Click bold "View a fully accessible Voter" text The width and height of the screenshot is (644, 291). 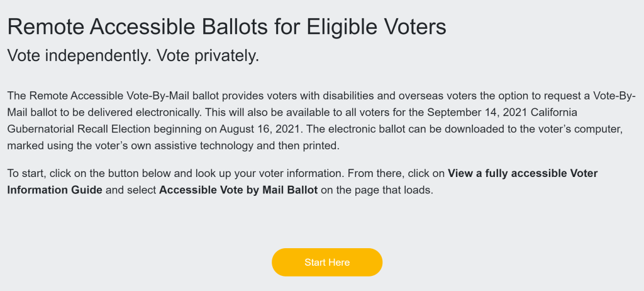523,173
